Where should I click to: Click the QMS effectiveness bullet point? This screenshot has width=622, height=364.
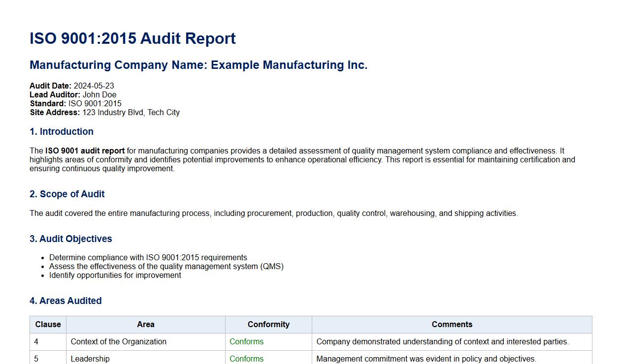pyautogui.click(x=166, y=266)
